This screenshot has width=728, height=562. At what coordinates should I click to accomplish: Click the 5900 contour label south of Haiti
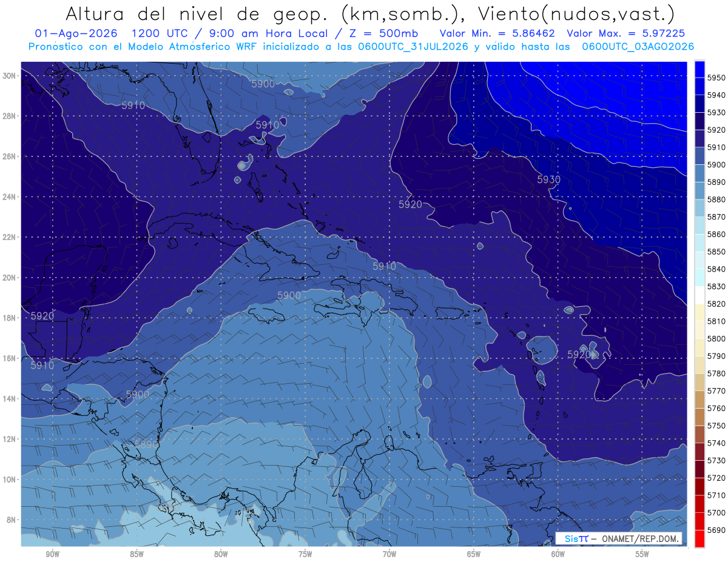(289, 295)
